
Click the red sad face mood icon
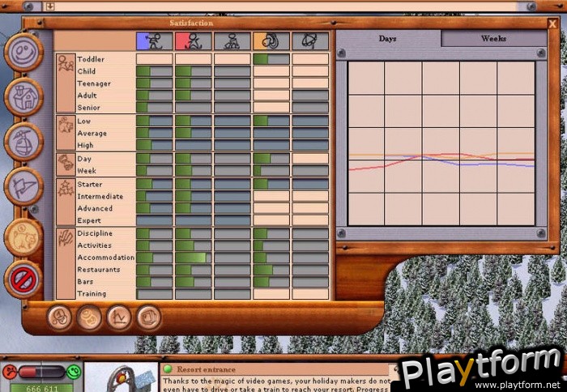[10, 372]
